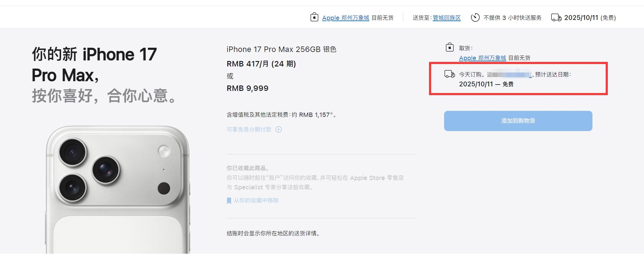Expand 可享免息分期付款 details
644x270 pixels.
[x=249, y=130]
